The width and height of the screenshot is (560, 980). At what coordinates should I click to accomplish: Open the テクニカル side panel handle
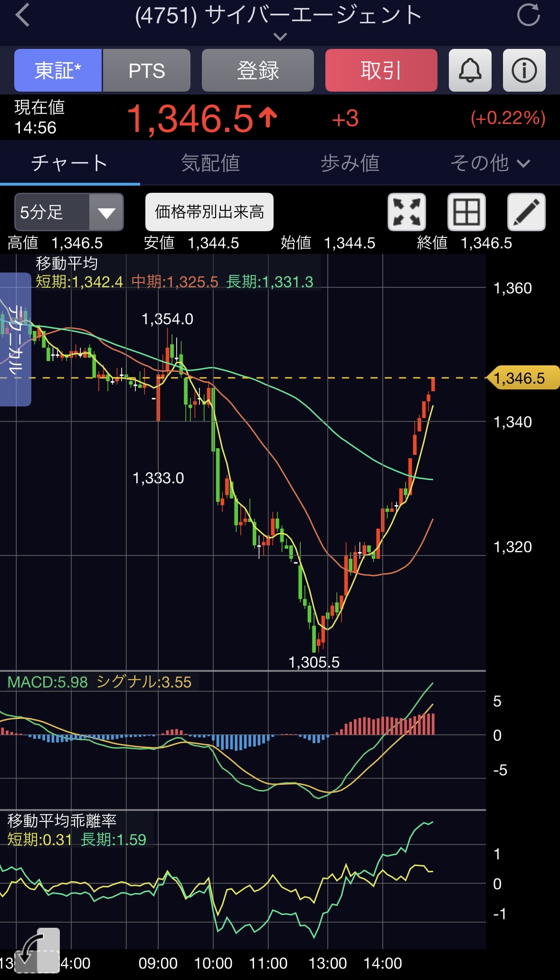coord(15,339)
